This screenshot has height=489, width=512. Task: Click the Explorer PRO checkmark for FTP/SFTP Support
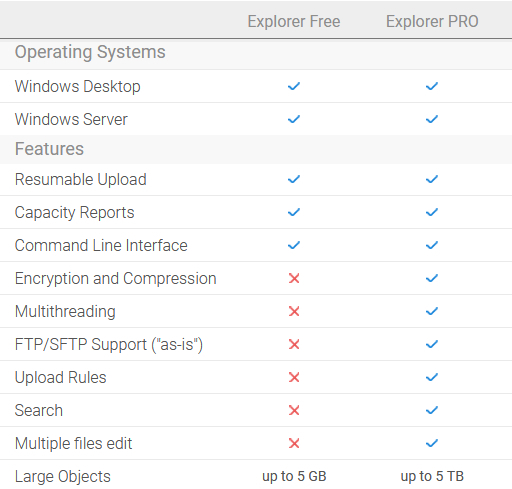click(432, 344)
